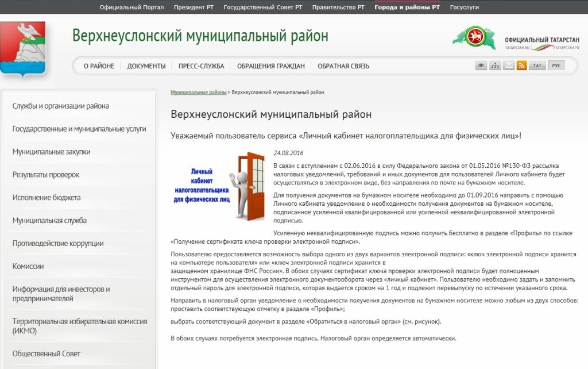Go to Президент РТ top link

point(194,7)
